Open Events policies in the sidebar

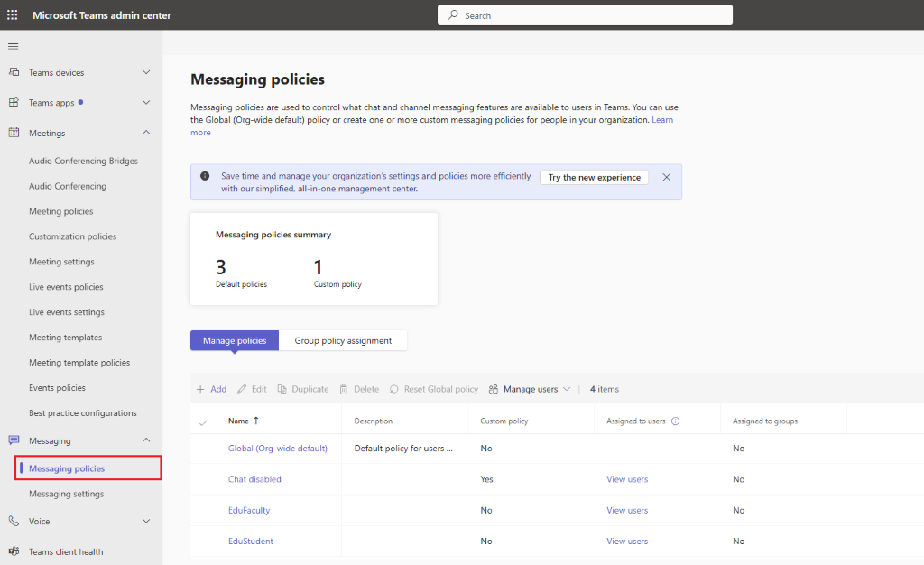[x=57, y=388]
